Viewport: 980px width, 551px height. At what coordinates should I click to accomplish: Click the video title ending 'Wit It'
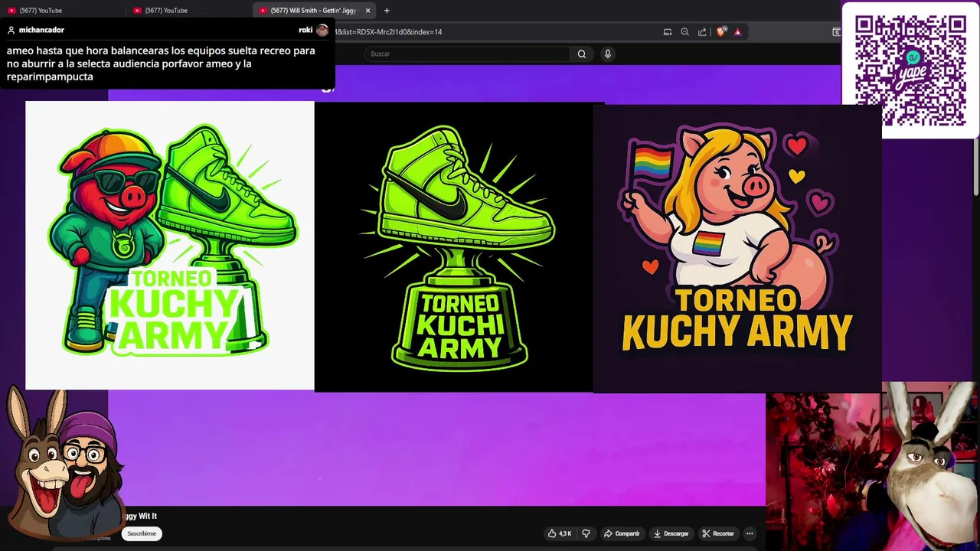click(x=140, y=517)
